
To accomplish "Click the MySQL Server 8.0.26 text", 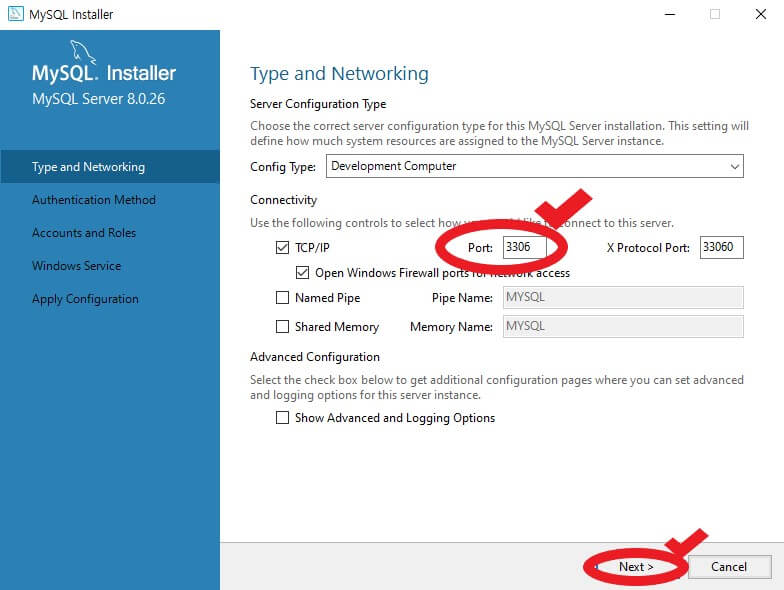I will [98, 98].
